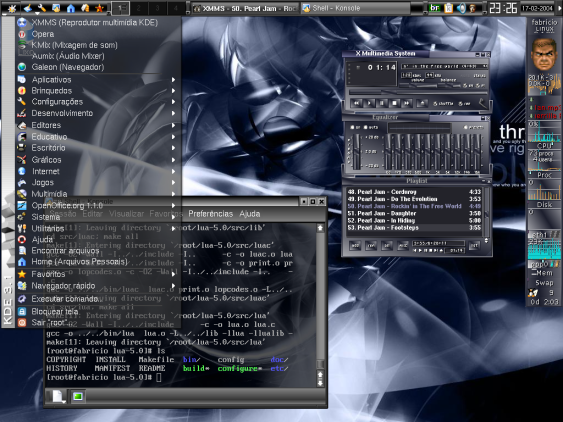Click the XMMS eject button

coord(422,103)
